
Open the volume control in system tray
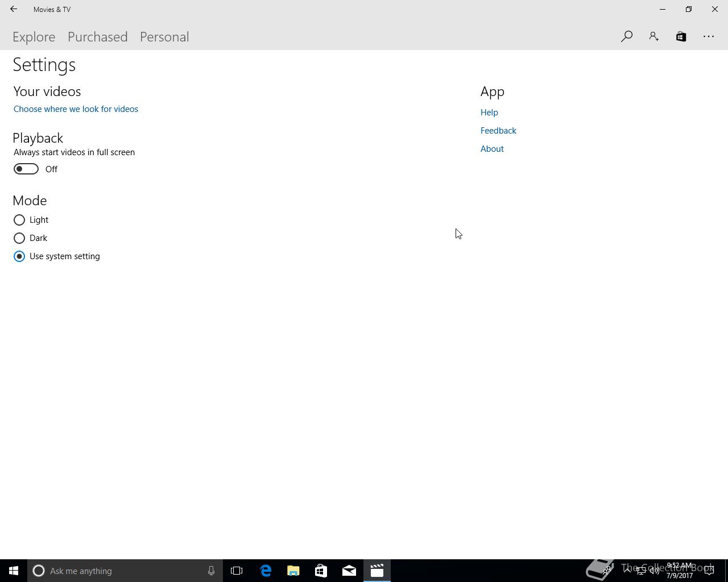(x=655, y=571)
